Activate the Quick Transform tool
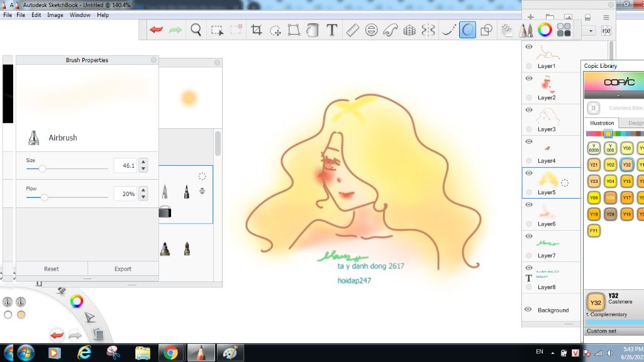The height and width of the screenshot is (362, 644). tap(275, 30)
